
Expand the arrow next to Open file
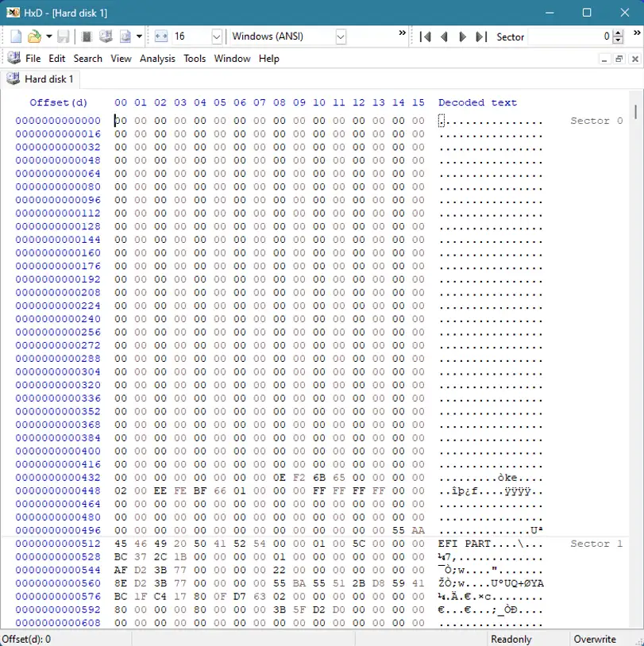(49, 37)
